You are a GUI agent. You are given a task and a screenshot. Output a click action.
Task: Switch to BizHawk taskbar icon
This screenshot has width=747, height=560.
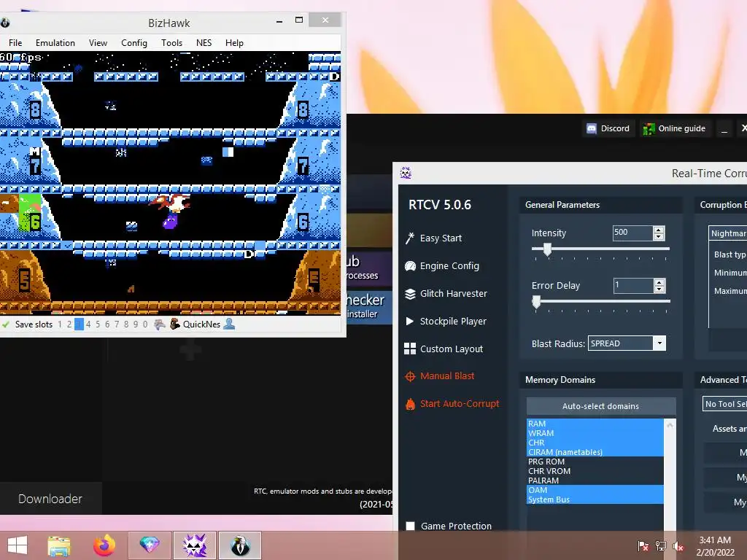tap(240, 545)
